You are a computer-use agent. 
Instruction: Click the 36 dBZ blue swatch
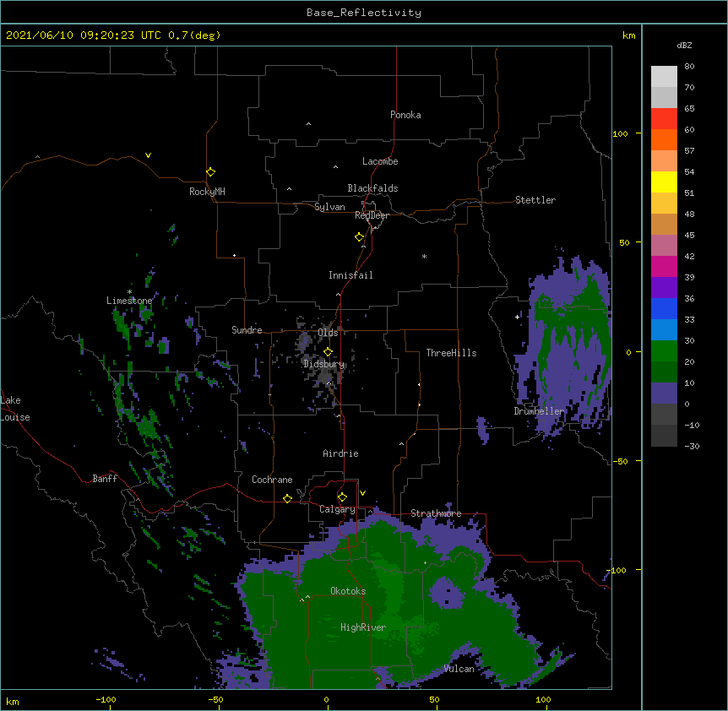point(664,308)
